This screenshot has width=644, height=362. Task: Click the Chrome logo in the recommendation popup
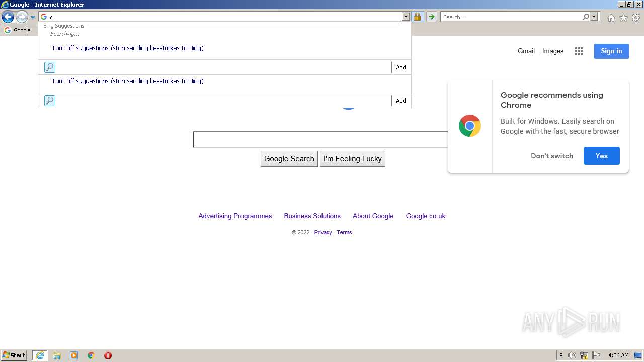[469, 126]
